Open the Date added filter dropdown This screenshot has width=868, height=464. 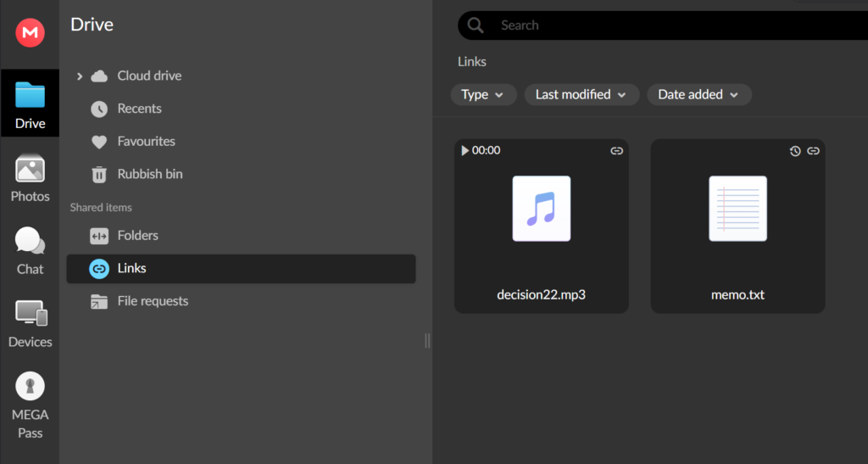tap(698, 94)
